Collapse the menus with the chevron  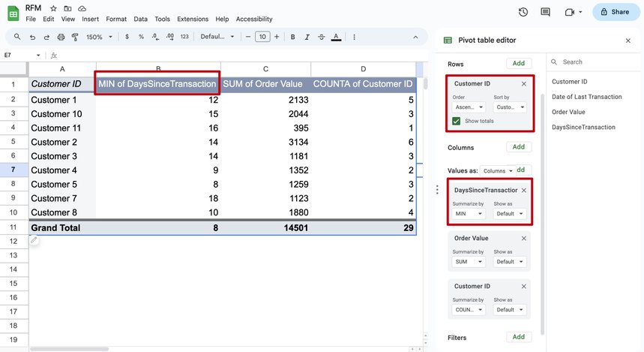click(415, 37)
